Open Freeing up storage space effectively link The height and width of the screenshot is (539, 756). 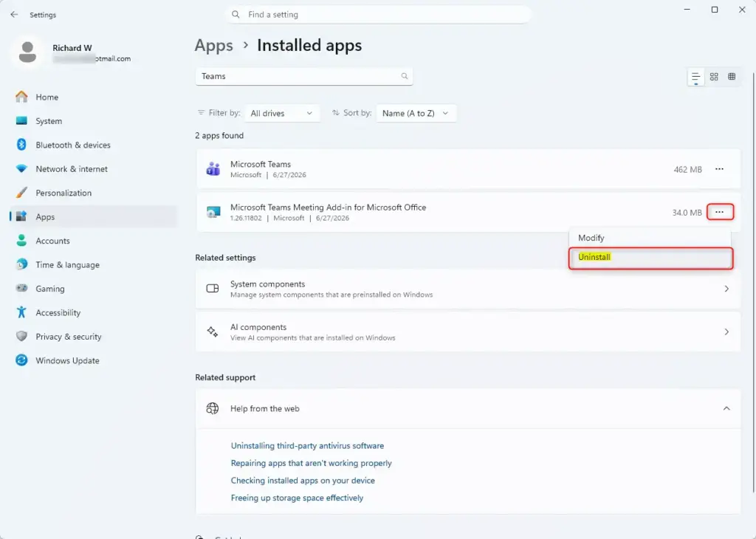point(297,498)
